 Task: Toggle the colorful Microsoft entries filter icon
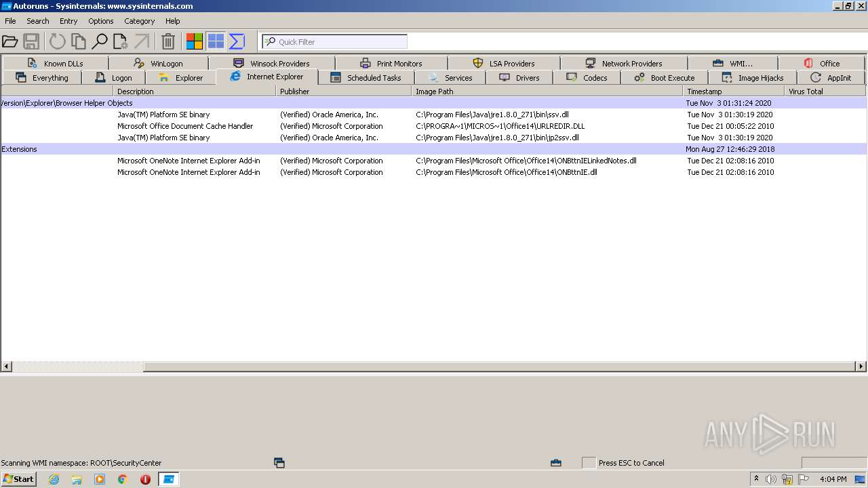point(195,41)
